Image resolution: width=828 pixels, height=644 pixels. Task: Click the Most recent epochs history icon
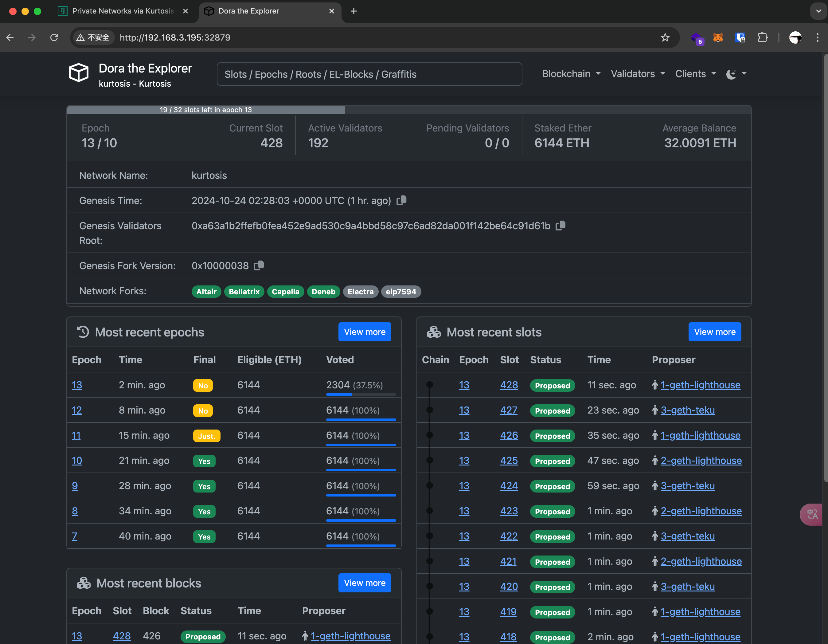pyautogui.click(x=83, y=332)
